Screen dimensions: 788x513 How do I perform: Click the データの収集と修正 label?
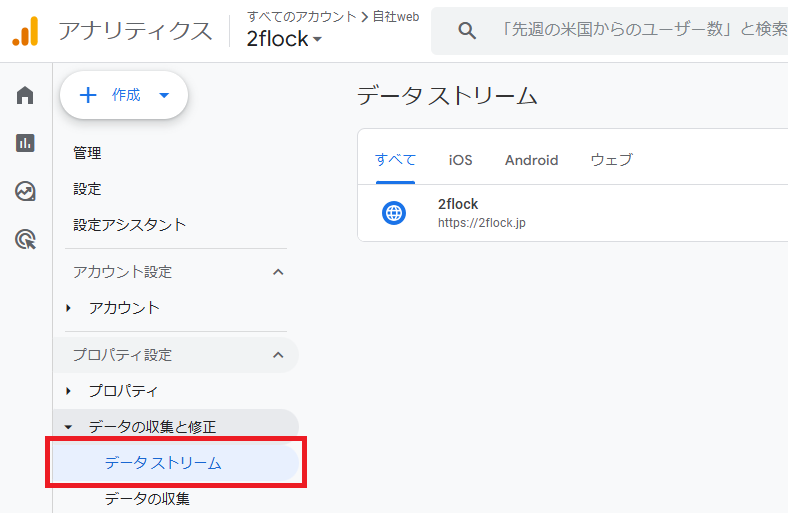tap(152, 427)
